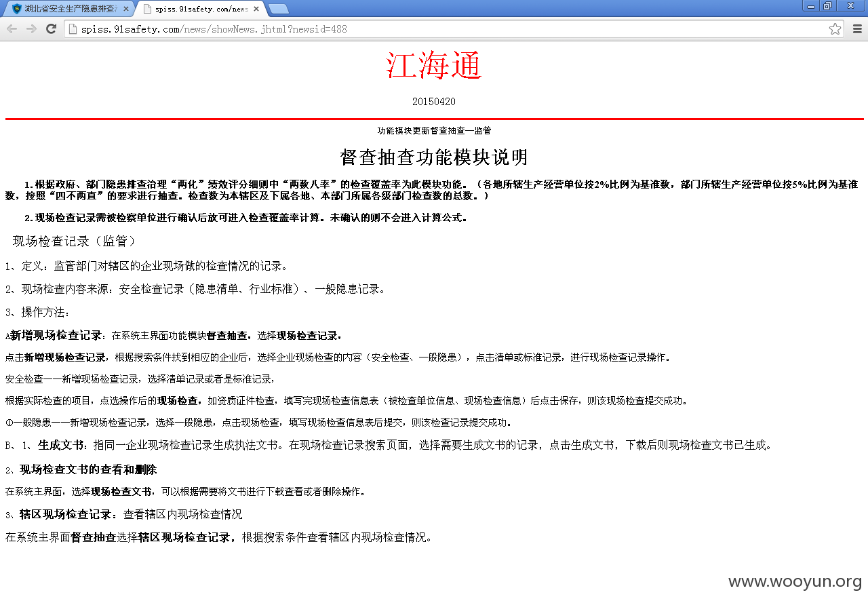The image size is (868, 601).
Task: Close the 湖北省安全生产隐患排查 tab
Action: (x=125, y=9)
